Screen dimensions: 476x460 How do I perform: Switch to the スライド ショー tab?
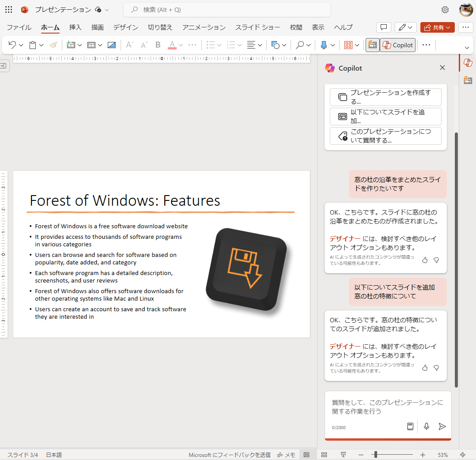point(257,27)
